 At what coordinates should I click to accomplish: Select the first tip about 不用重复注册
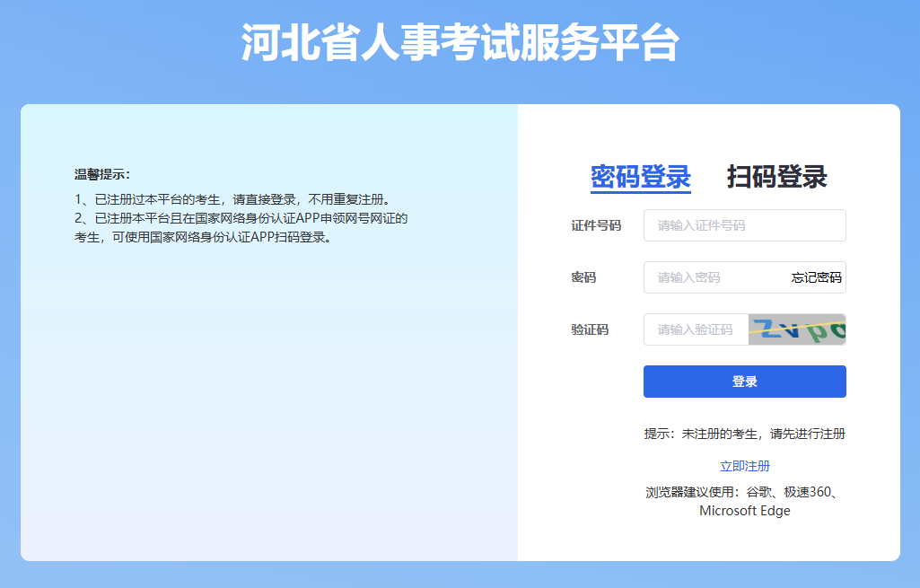click(233, 199)
